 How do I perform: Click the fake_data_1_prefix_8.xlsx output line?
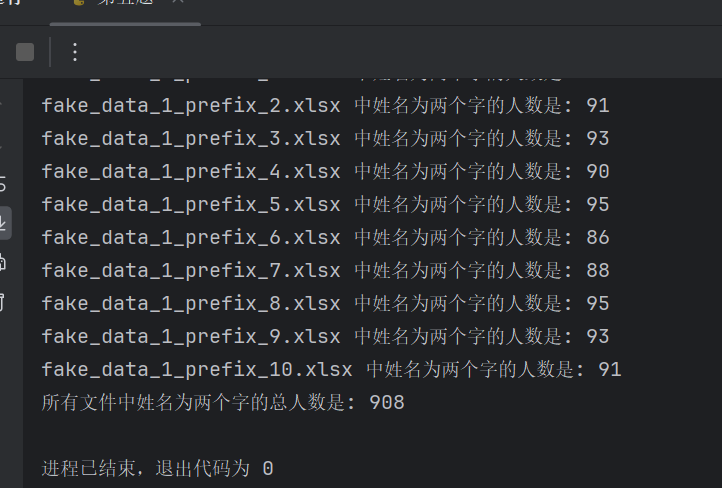pyautogui.click(x=325, y=303)
